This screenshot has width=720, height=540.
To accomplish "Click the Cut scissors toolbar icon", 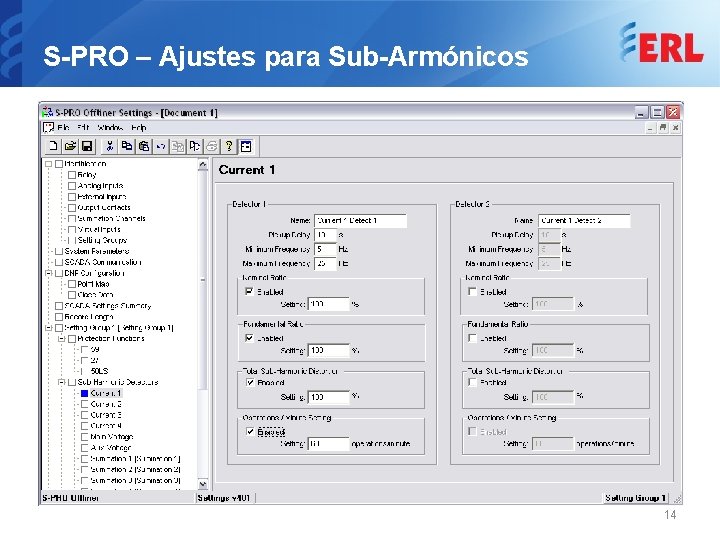I will point(109,146).
